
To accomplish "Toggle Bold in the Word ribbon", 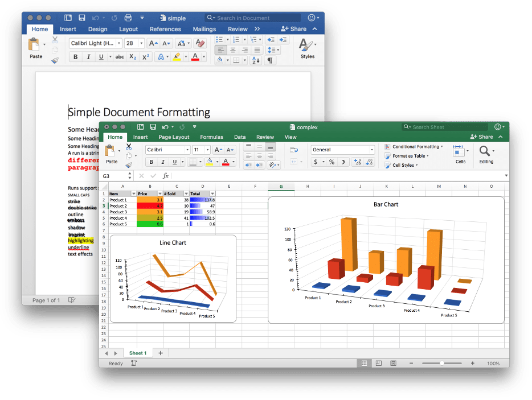I will [76, 57].
